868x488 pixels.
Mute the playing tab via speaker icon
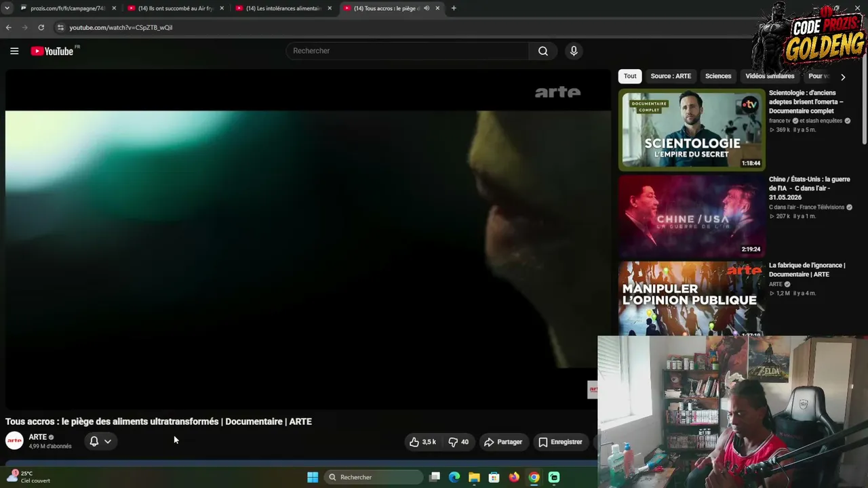[x=427, y=8]
